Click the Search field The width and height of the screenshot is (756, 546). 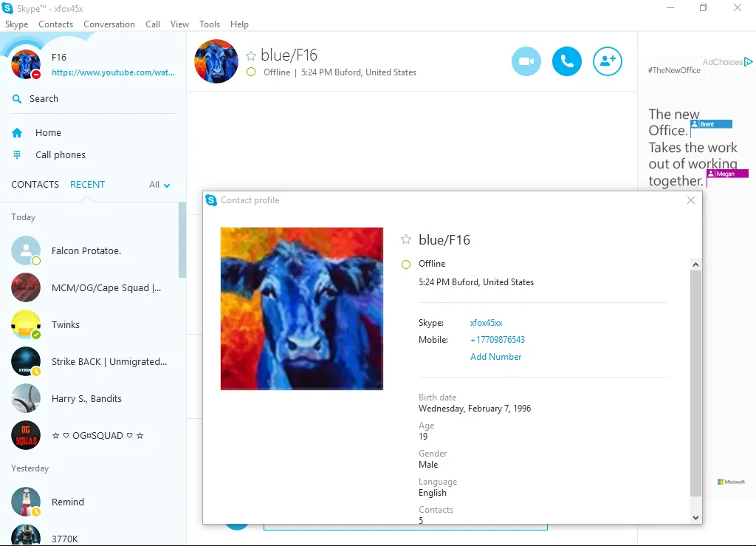(92, 99)
